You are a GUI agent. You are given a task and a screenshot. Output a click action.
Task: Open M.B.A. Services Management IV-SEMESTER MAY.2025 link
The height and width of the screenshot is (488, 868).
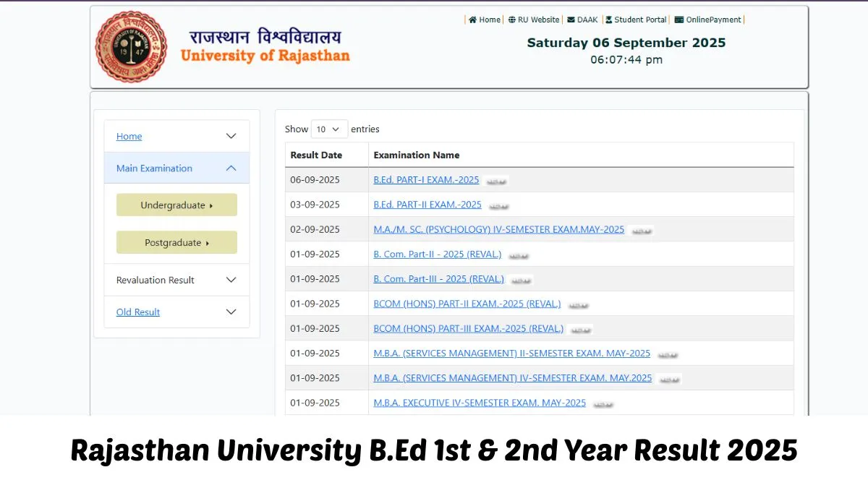513,377
